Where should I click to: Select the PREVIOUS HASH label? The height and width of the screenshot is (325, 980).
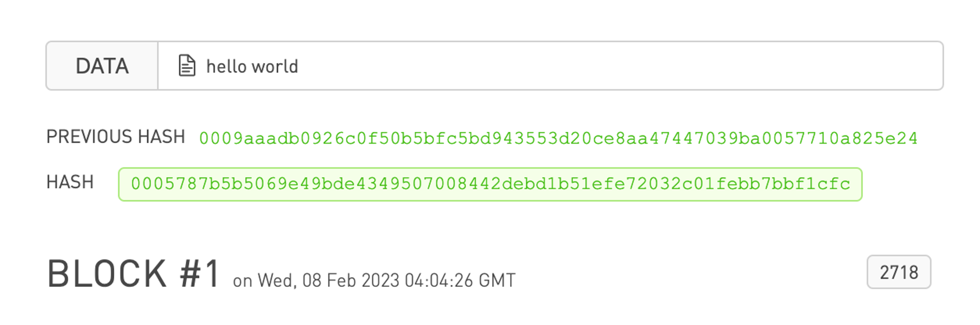(116, 137)
